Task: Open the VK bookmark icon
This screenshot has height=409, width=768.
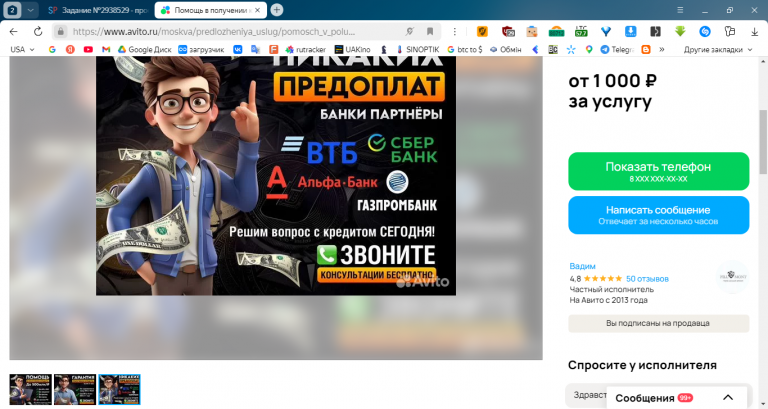Action: click(238, 49)
